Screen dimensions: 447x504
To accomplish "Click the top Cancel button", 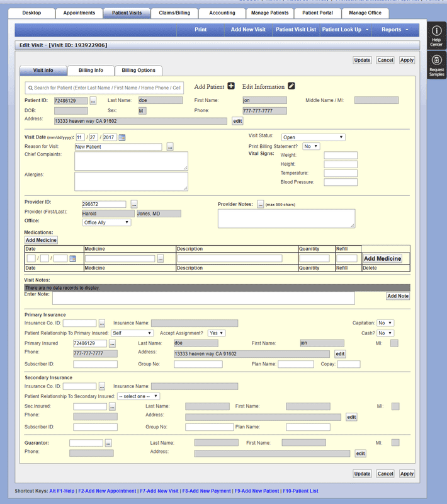I will 385,60.
